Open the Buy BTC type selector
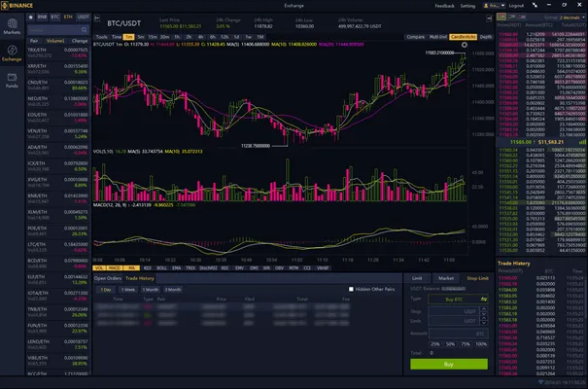Screen dimensions: 588x389 coord(458,300)
